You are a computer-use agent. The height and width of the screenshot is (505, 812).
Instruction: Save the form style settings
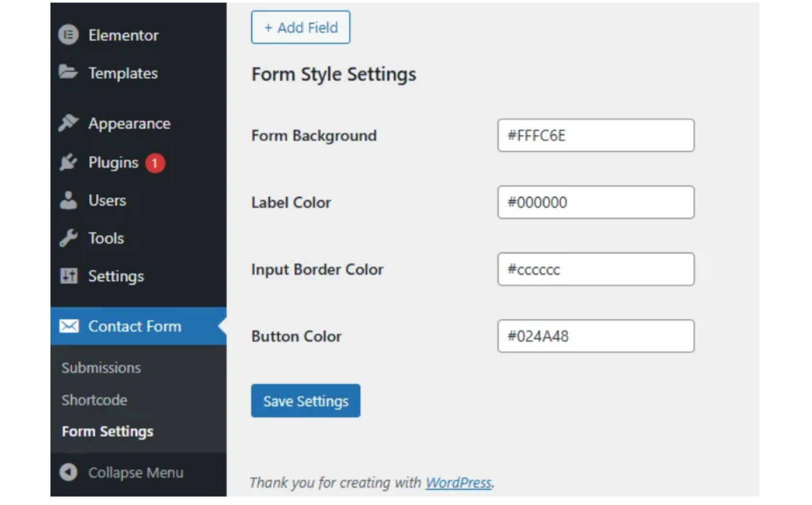coord(306,401)
